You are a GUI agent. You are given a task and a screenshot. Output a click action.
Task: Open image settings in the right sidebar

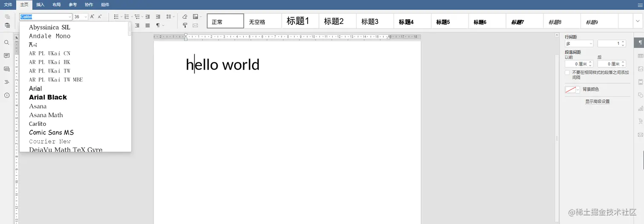(x=640, y=69)
